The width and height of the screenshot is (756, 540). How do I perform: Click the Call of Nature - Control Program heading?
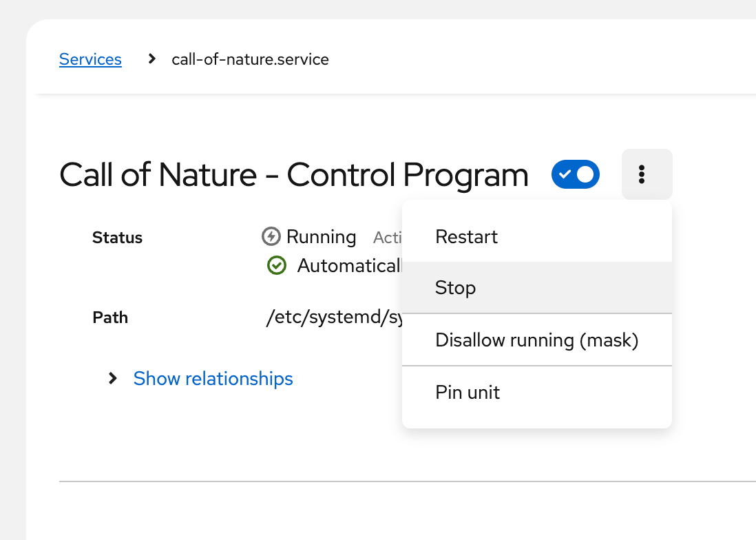coord(294,175)
